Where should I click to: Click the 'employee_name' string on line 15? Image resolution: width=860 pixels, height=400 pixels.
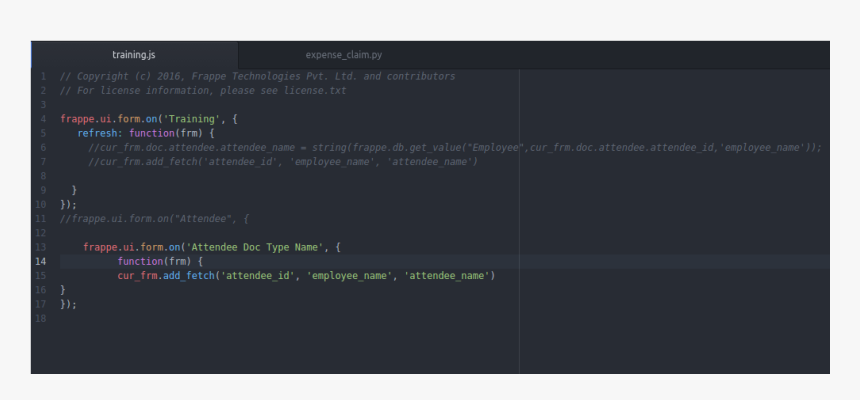click(350, 276)
